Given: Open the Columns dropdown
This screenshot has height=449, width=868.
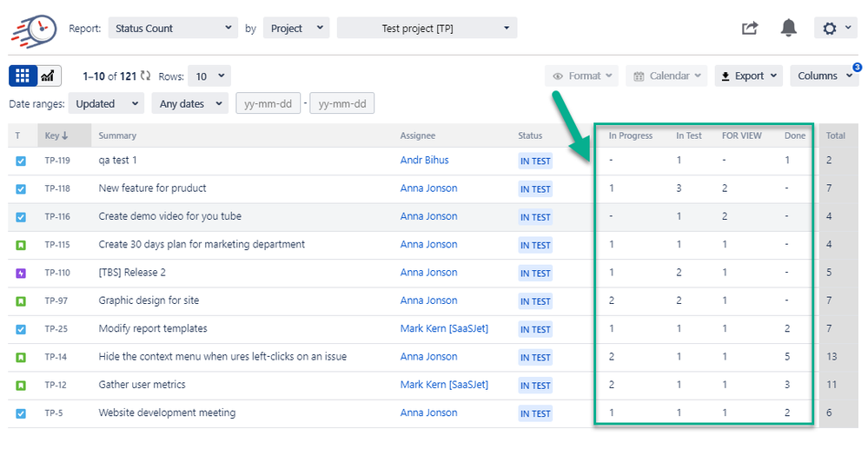Looking at the screenshot, I should click(x=825, y=76).
